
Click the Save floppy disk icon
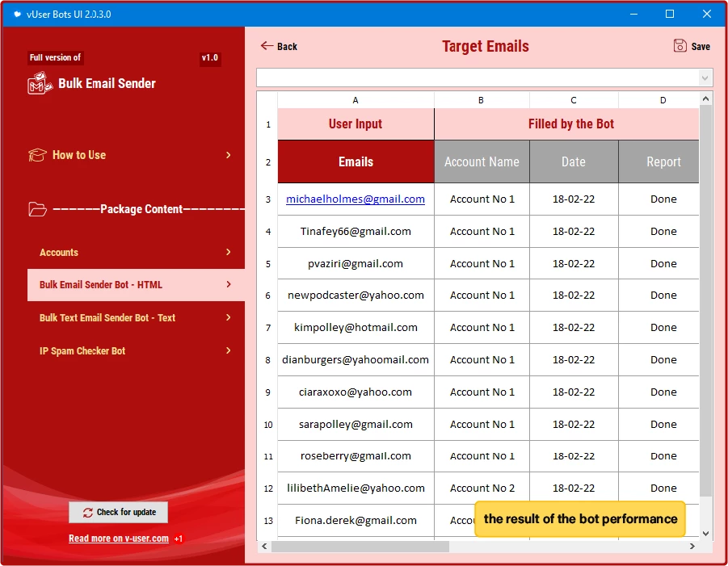pyautogui.click(x=680, y=45)
